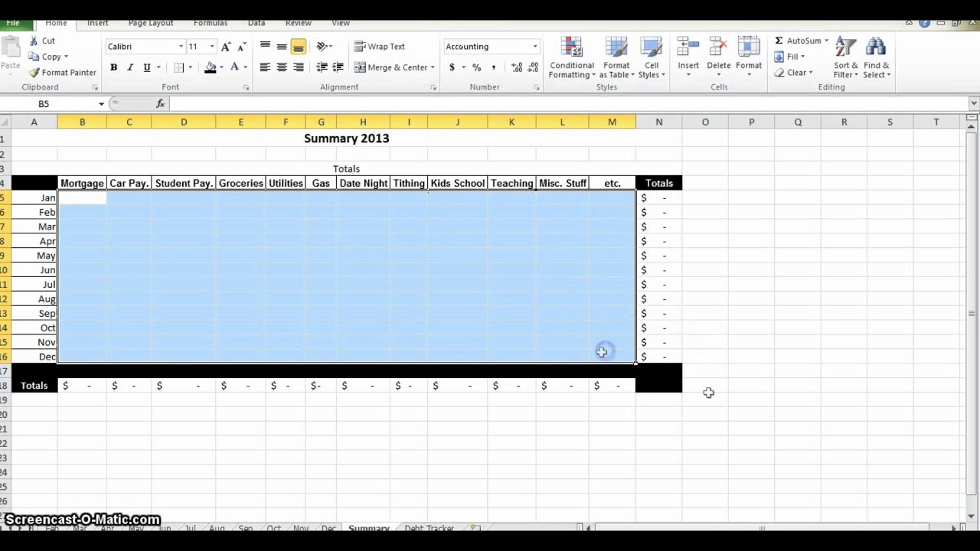Click the Insert cells icon
Viewport: 980px width, 551px height.
click(688, 47)
